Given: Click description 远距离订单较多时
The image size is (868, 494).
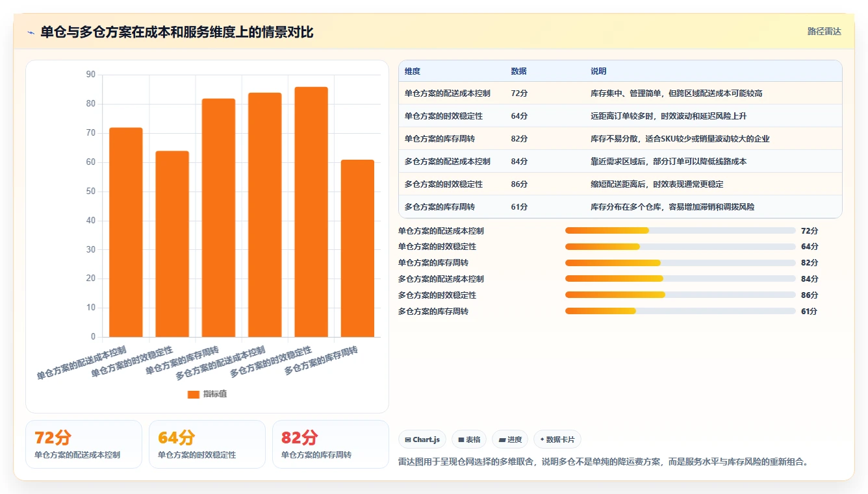Looking at the screenshot, I should (x=669, y=116).
